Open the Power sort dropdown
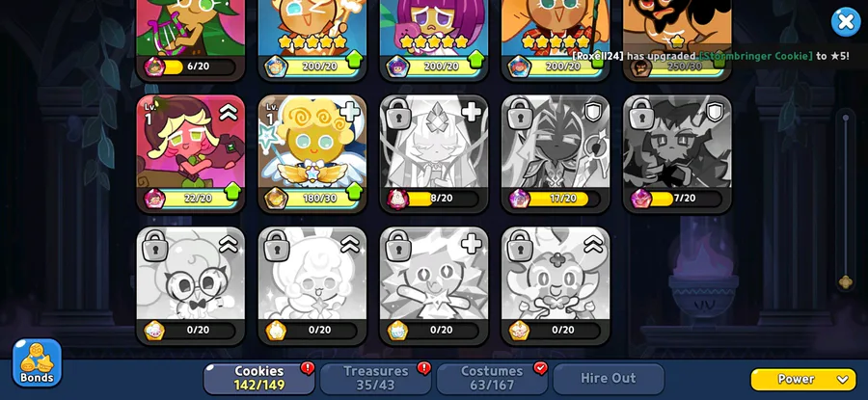This screenshot has height=400, width=868. [803, 379]
